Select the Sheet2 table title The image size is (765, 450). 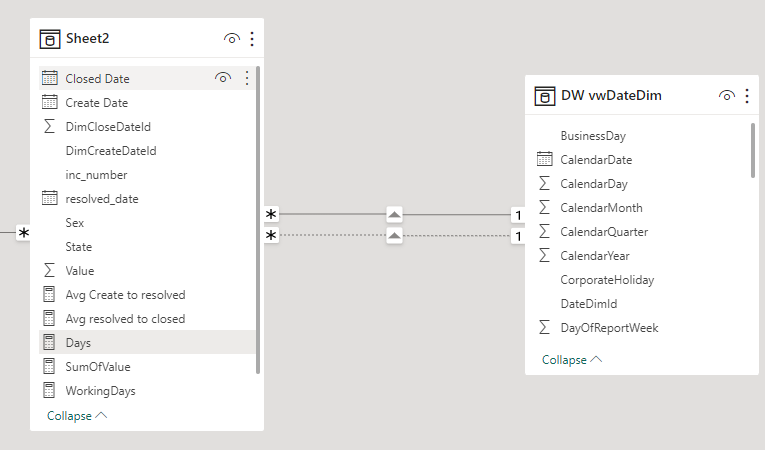87,39
